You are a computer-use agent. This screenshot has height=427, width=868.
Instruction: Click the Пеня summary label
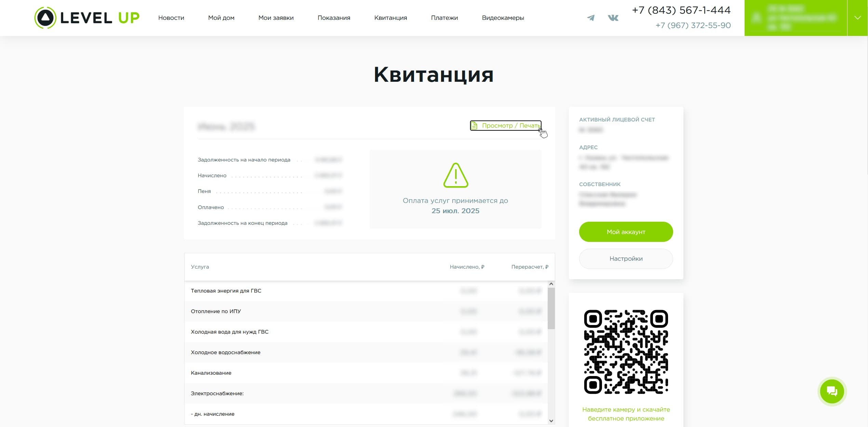point(204,191)
